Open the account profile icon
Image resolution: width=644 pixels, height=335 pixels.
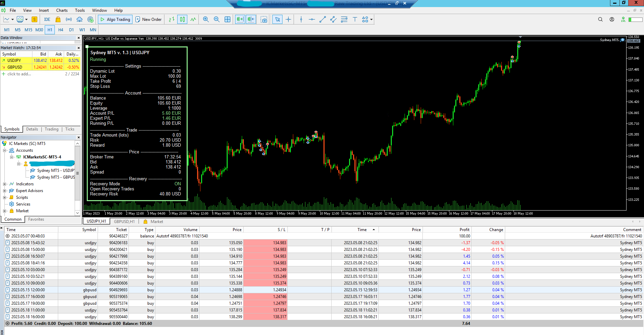pos(612,20)
